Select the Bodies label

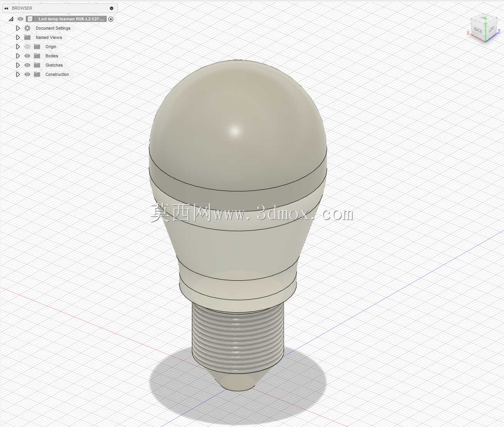click(52, 56)
